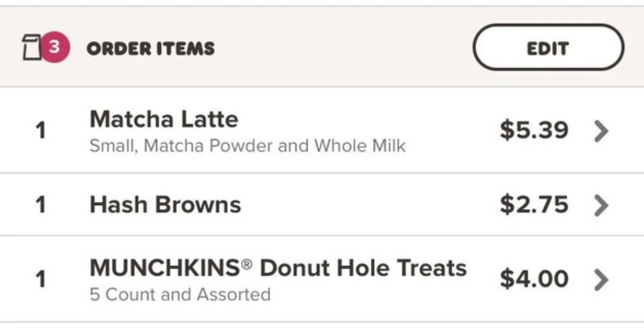Viewport: 644px width, 335px height.
Task: Tap the quantity number beside Matcha Latte
Action: click(40, 130)
